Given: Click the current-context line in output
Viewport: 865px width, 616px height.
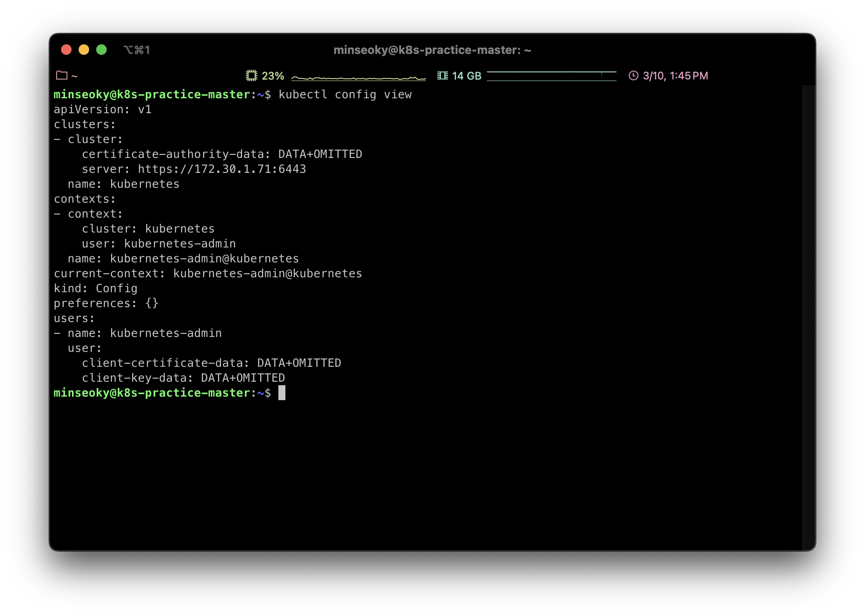Looking at the screenshot, I should point(208,273).
